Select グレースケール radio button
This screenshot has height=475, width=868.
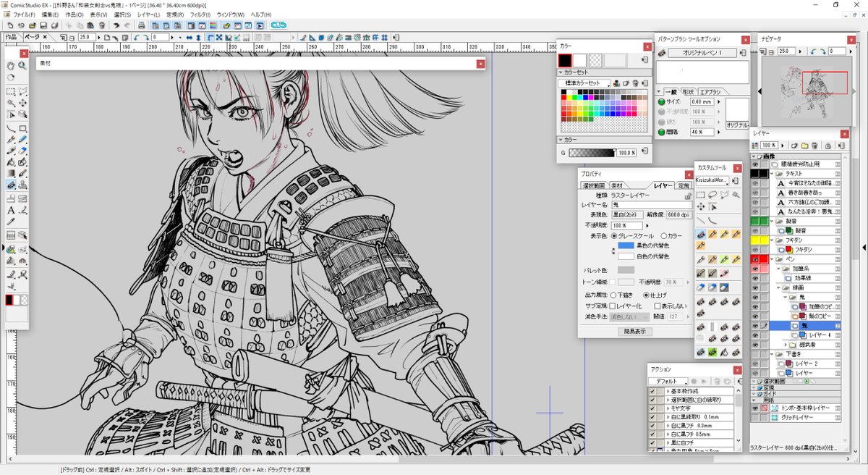(x=614, y=236)
